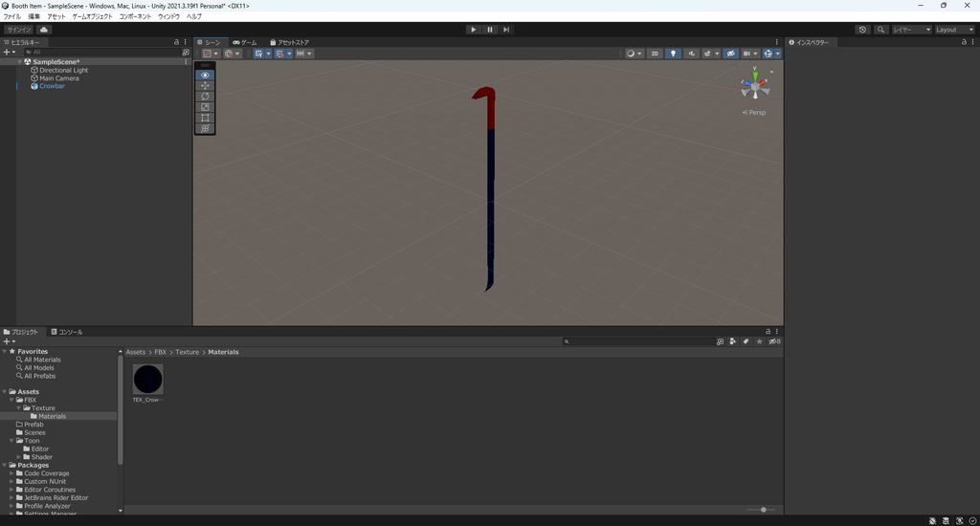This screenshot has height=526, width=980.
Task: Select Main Camera in the Hierarchy
Action: pos(58,78)
